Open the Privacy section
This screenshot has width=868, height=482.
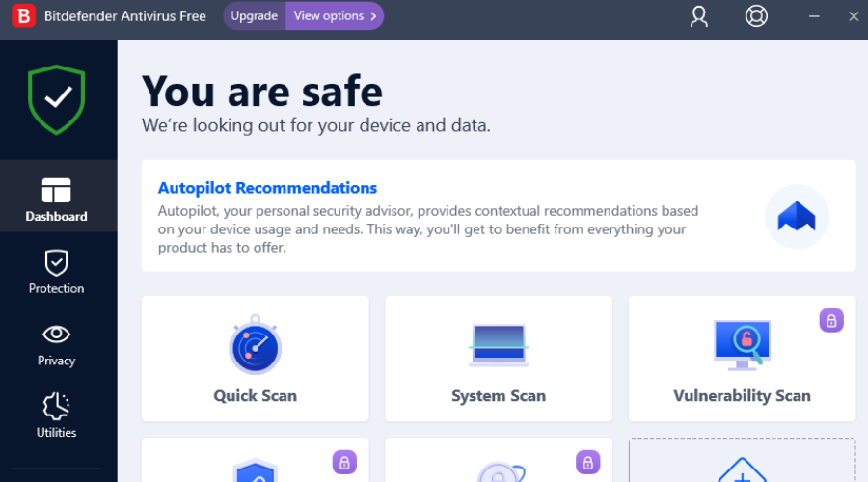(x=58, y=345)
